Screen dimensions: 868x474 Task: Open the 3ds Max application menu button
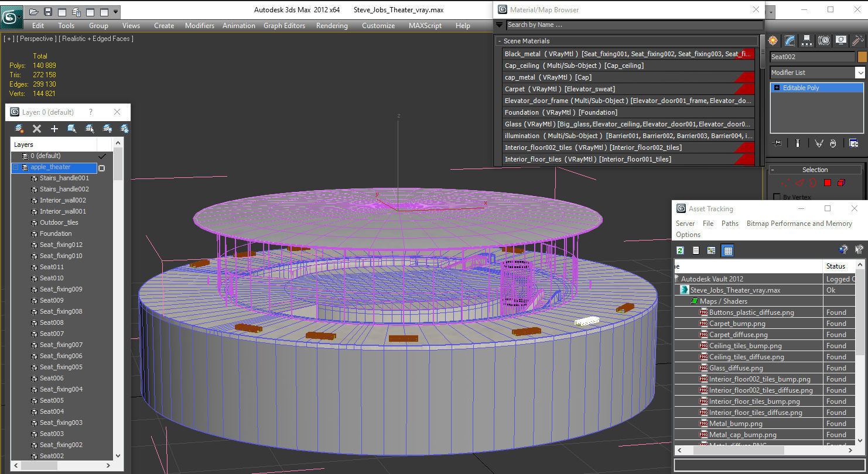[x=11, y=16]
